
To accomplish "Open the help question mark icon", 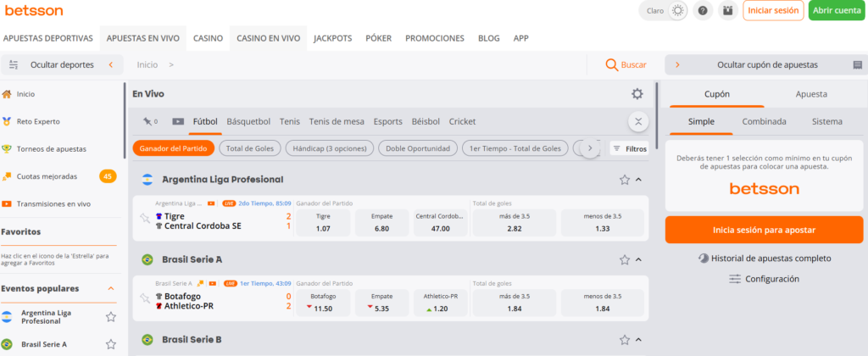I will point(703,10).
